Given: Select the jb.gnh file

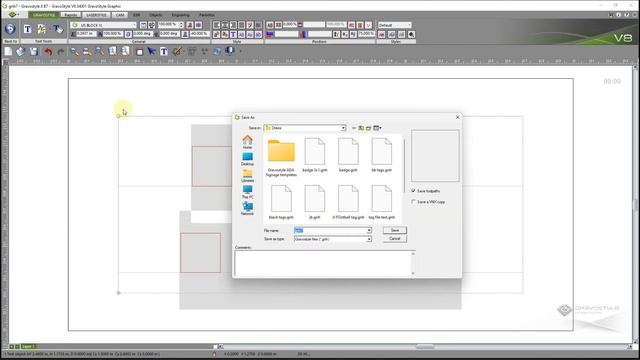Looking at the screenshot, I should (315, 202).
